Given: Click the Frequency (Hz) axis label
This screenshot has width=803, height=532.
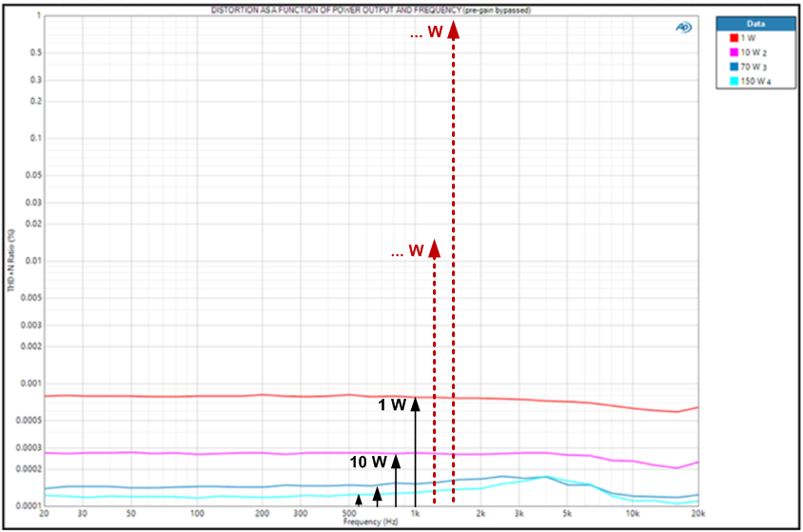Looking at the screenshot, I should (370, 523).
